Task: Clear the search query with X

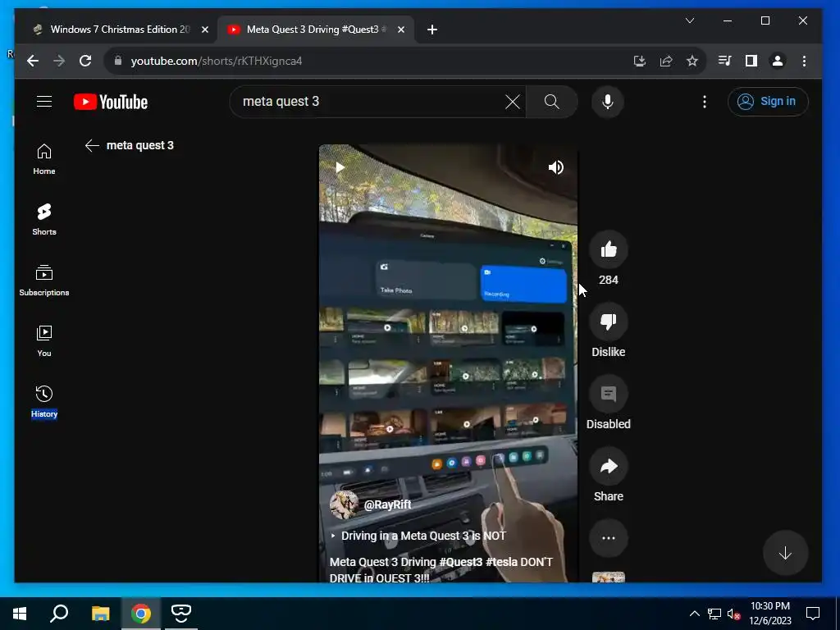Action: pyautogui.click(x=513, y=102)
